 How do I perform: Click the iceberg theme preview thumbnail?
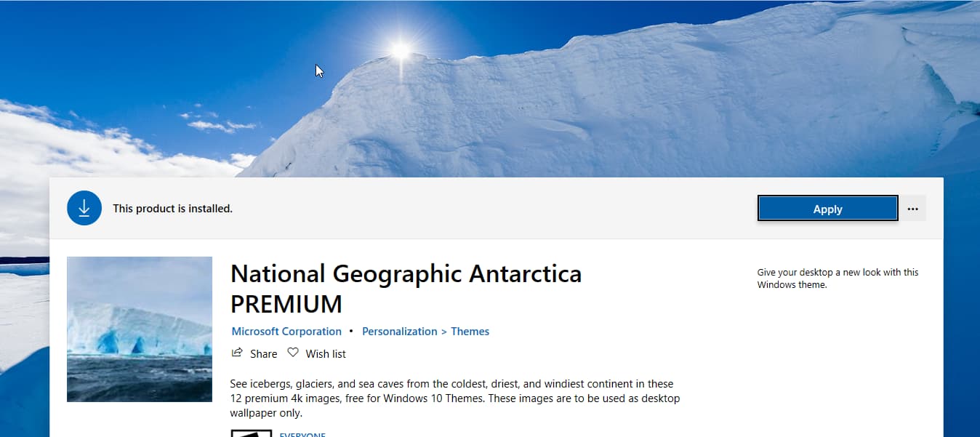pyautogui.click(x=140, y=329)
